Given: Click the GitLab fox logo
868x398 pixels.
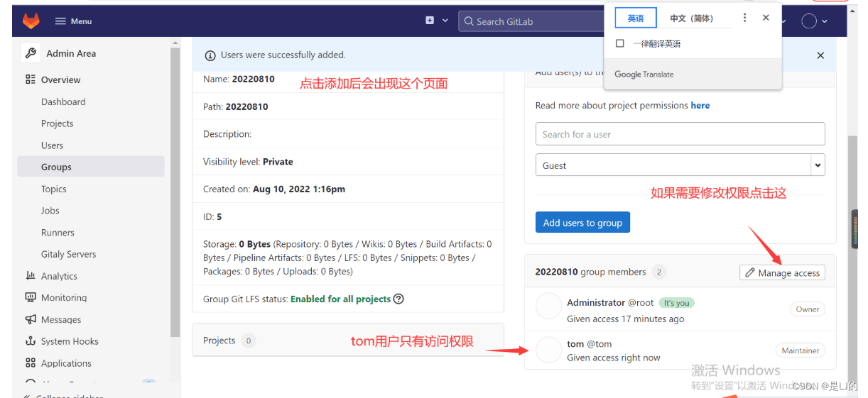Looking at the screenshot, I should [x=31, y=21].
